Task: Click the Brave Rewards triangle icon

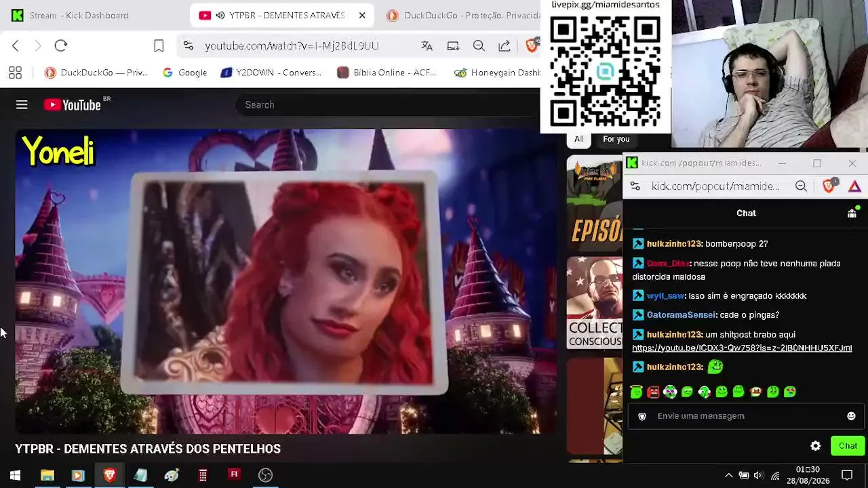Action: tap(854, 186)
